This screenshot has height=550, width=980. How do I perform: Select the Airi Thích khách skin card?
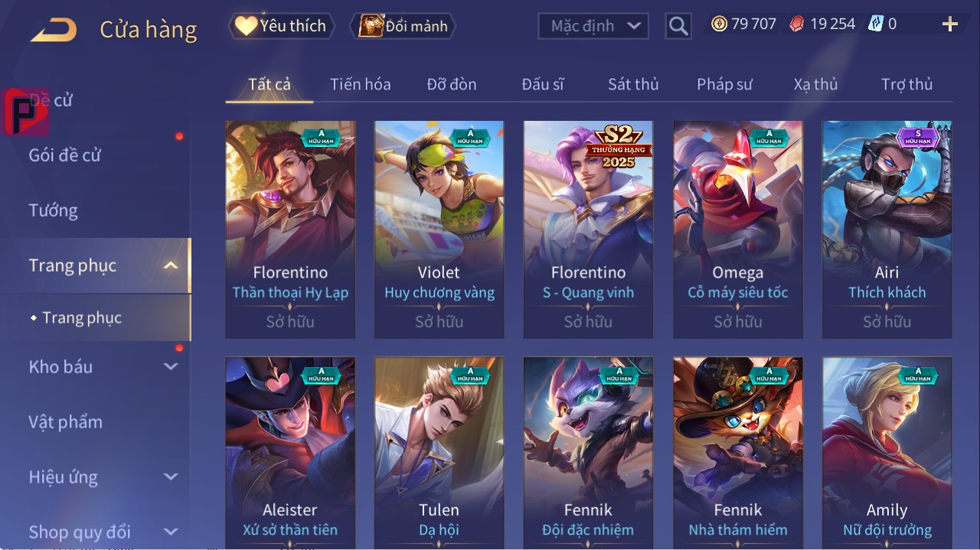coord(887,229)
